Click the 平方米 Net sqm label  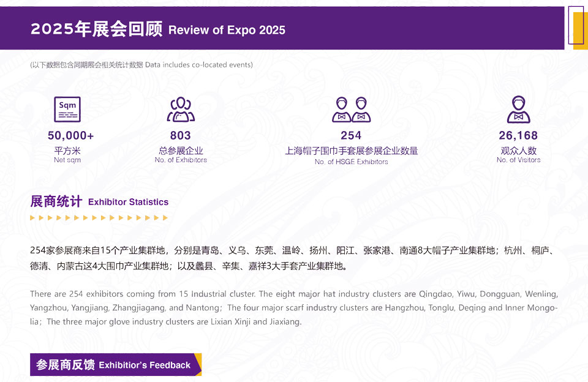[67, 154]
